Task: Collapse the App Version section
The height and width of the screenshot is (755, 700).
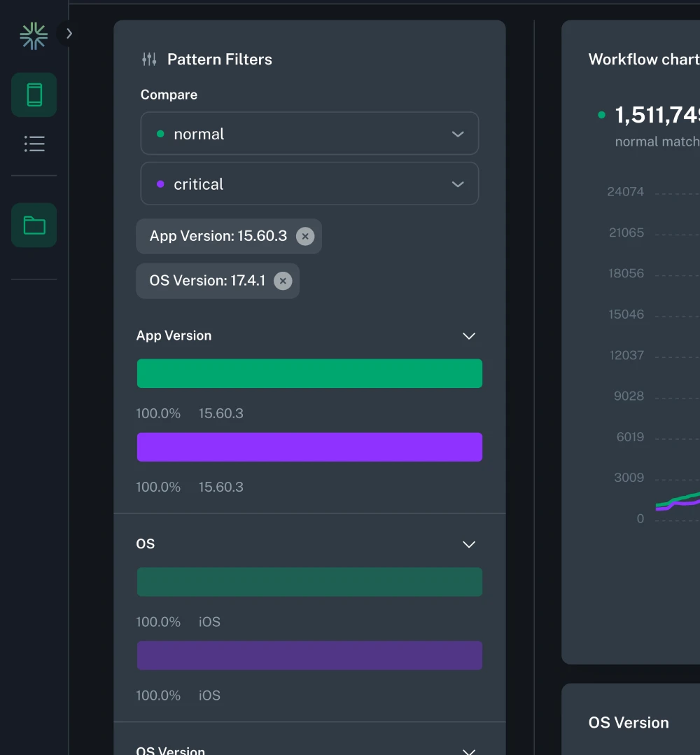Action: 468,336
